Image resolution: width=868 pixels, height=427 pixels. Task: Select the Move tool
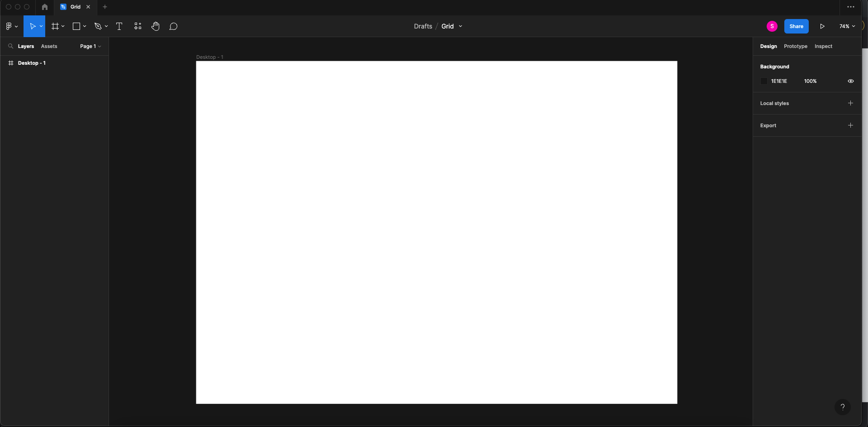[x=32, y=26]
